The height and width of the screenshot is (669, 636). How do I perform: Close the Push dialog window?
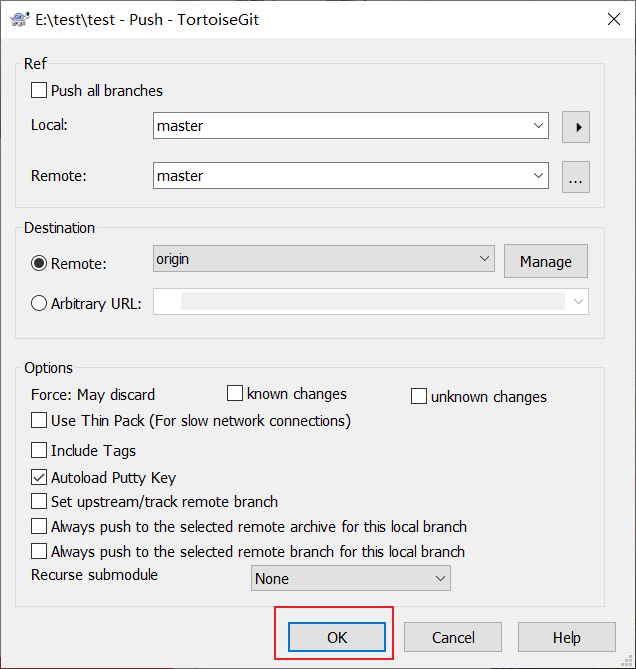coord(614,19)
